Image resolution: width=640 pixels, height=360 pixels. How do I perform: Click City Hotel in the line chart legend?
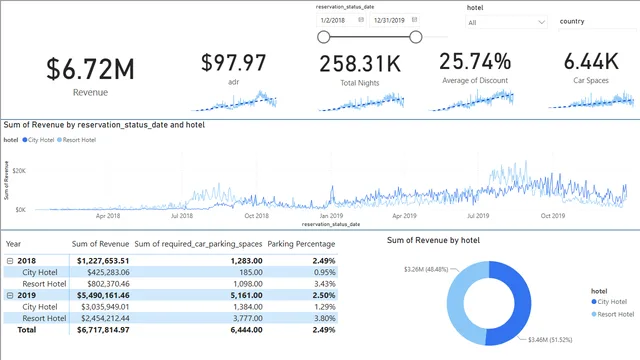point(38,140)
